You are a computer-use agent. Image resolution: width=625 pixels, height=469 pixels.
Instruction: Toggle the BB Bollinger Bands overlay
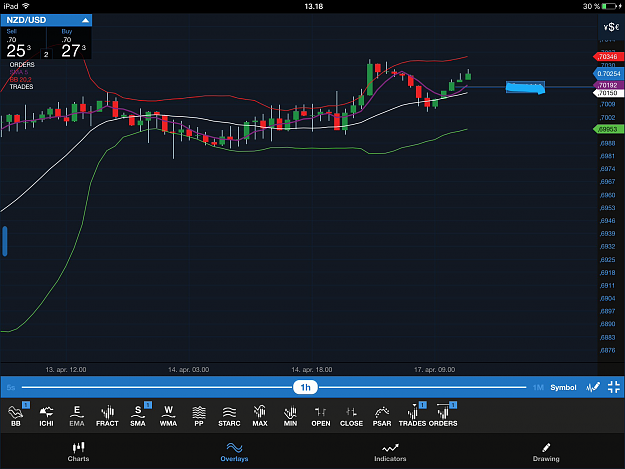(16, 415)
